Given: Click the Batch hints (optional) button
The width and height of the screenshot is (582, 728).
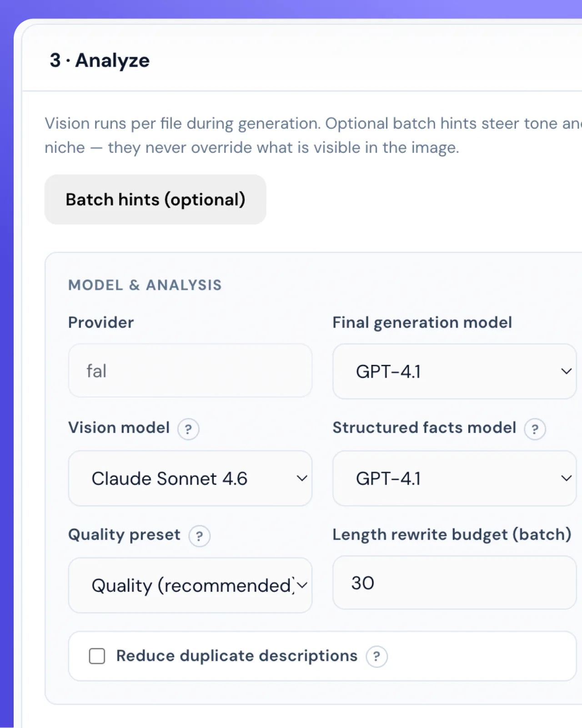Looking at the screenshot, I should pos(155,199).
